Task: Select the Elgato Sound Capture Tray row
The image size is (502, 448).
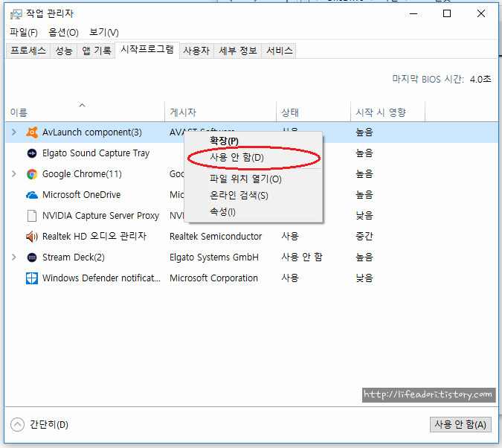Action: pyautogui.click(x=251, y=153)
